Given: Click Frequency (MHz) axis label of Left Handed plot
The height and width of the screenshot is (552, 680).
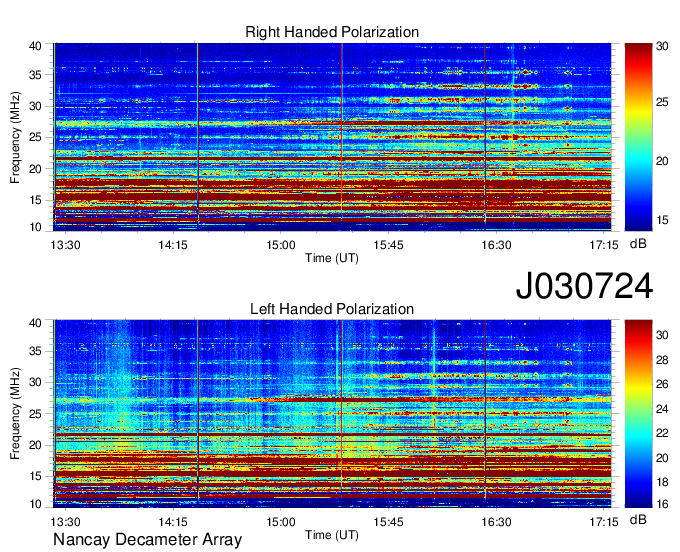Looking at the screenshot, I should [15, 414].
